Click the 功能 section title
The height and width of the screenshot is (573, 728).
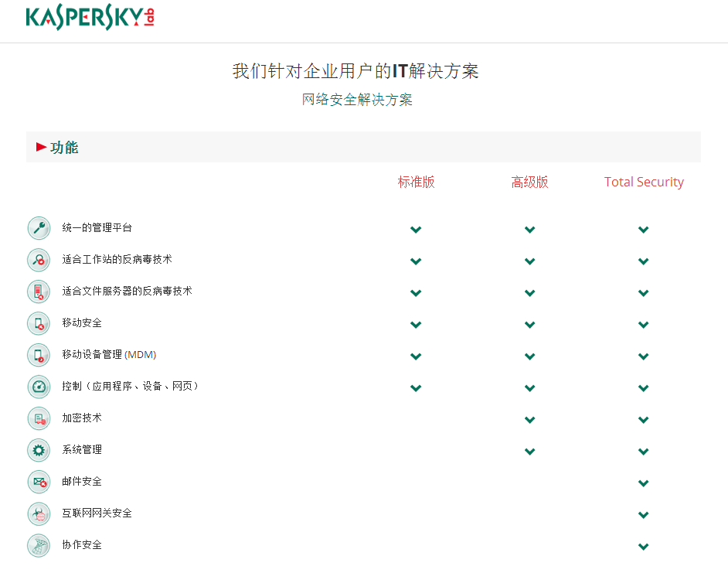64,148
